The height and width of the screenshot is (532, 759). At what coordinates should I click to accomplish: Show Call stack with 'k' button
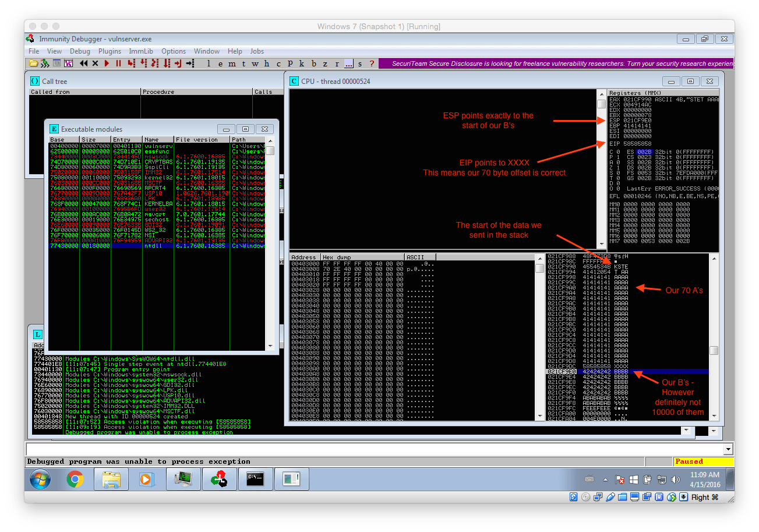point(302,64)
